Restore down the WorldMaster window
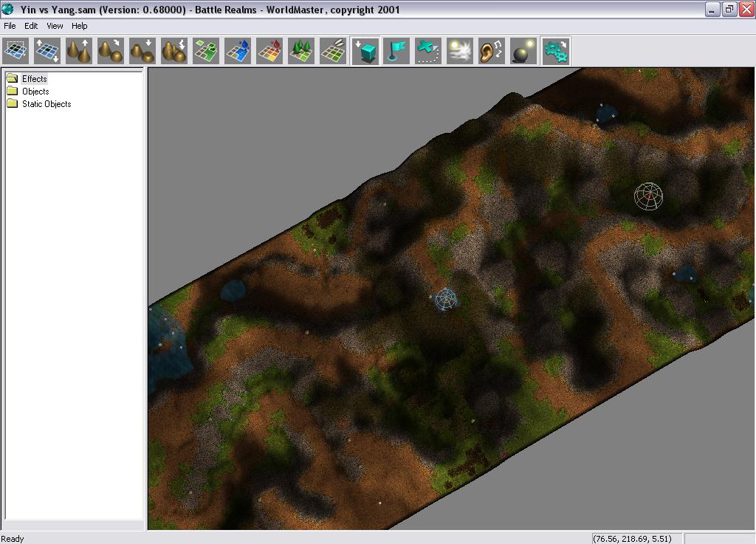This screenshot has width=756, height=544. 729,9
